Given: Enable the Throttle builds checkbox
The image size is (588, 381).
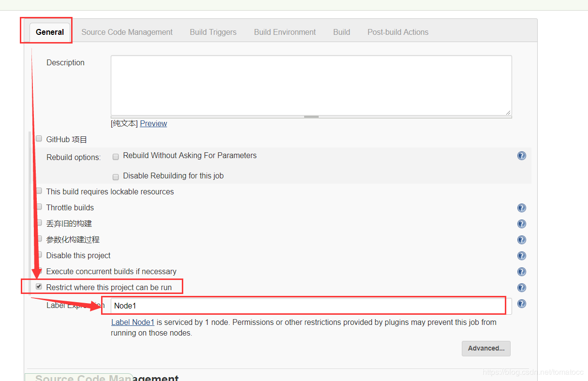Looking at the screenshot, I should 39,207.
